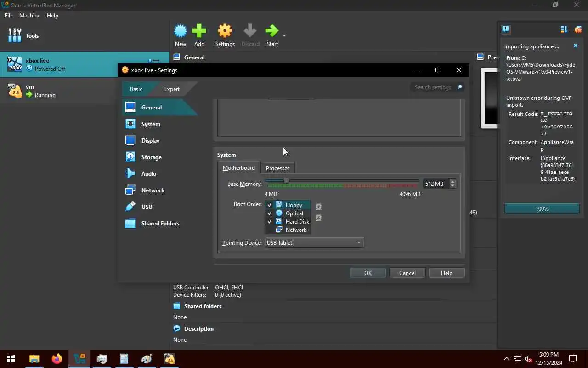Expand the Start button dropdown arrow

click(284, 36)
